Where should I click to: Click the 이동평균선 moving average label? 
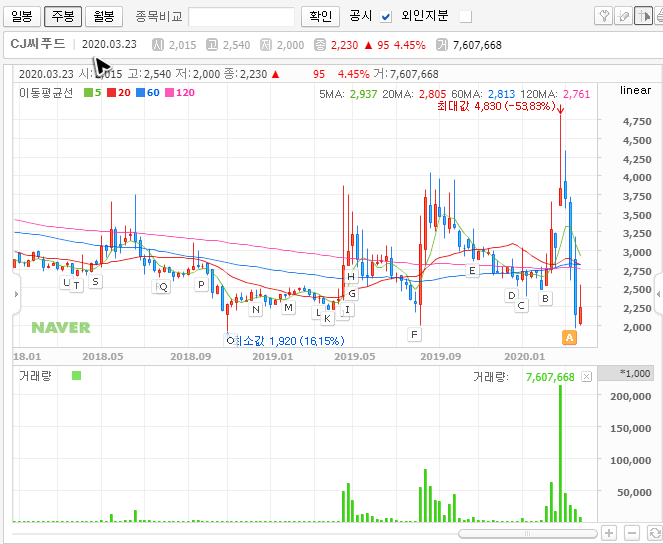(x=46, y=93)
